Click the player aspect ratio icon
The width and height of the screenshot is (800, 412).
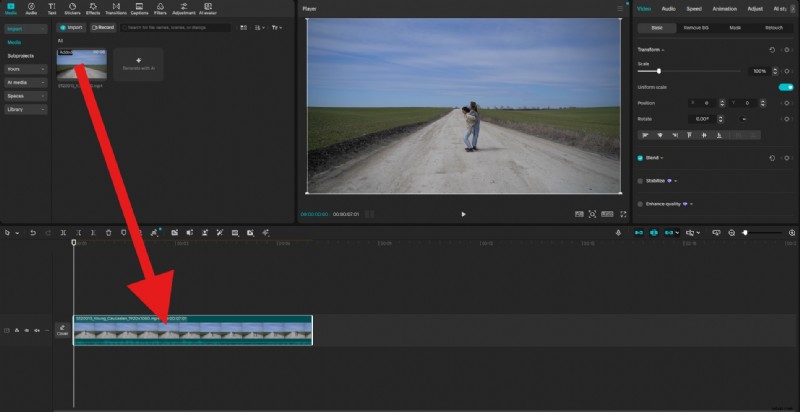click(x=607, y=214)
